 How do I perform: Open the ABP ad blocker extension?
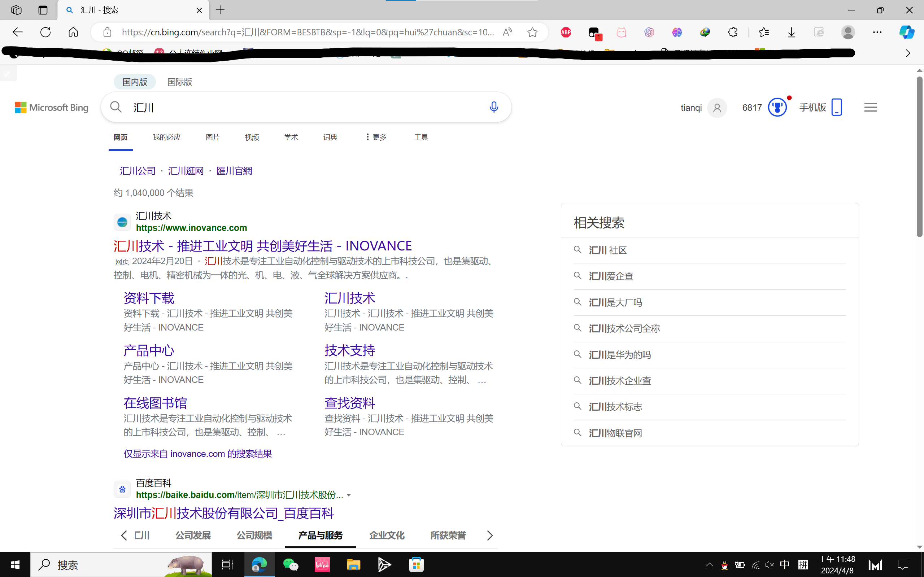(x=566, y=32)
